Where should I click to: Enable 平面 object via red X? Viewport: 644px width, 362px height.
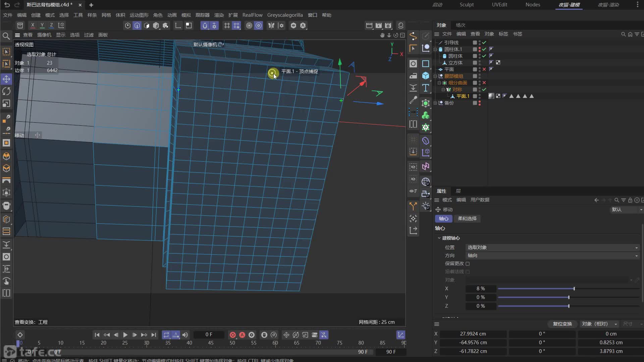[484, 69]
